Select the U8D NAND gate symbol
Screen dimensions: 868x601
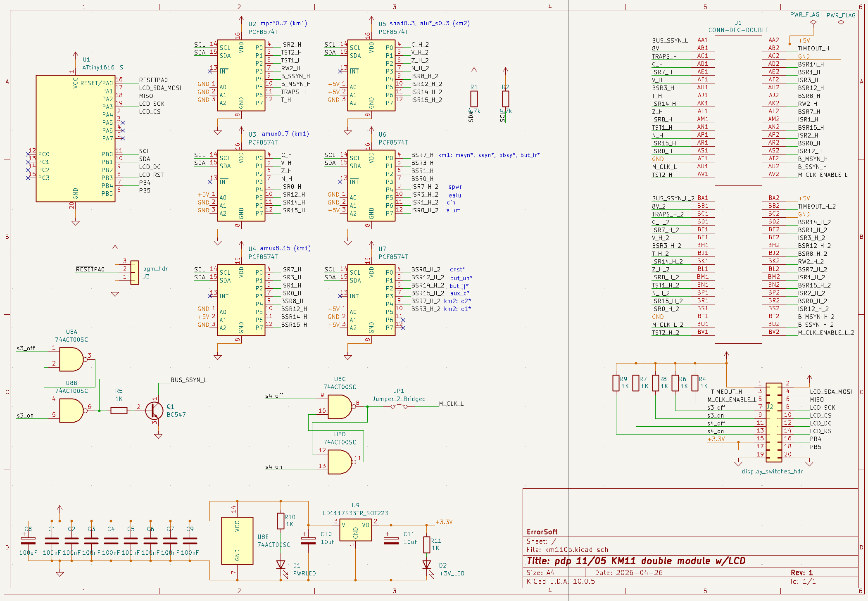(x=341, y=462)
